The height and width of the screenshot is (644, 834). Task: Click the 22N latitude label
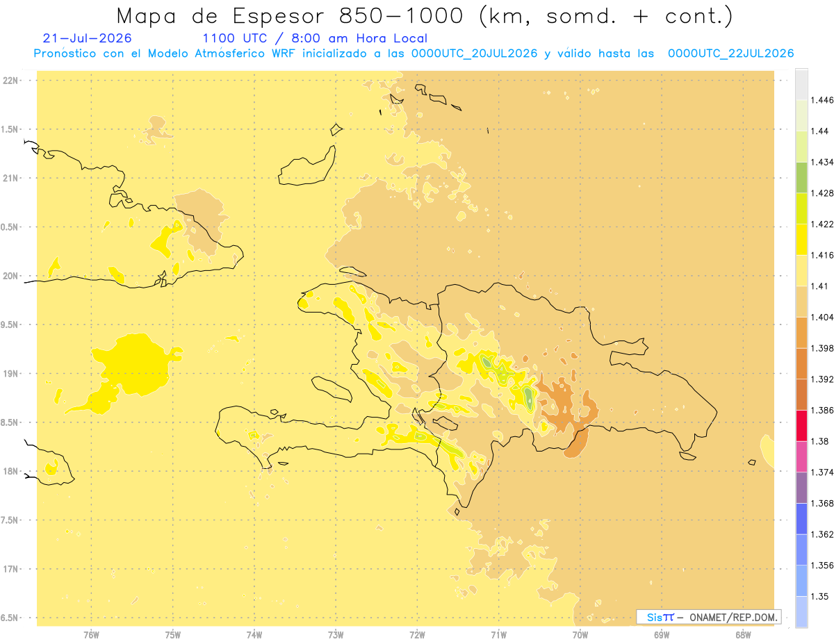click(x=11, y=81)
